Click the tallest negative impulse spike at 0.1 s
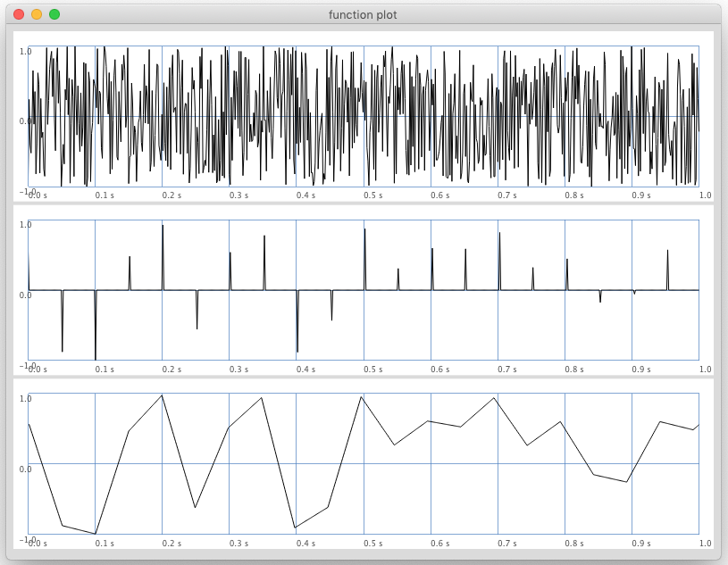This screenshot has width=728, height=565. point(96,326)
